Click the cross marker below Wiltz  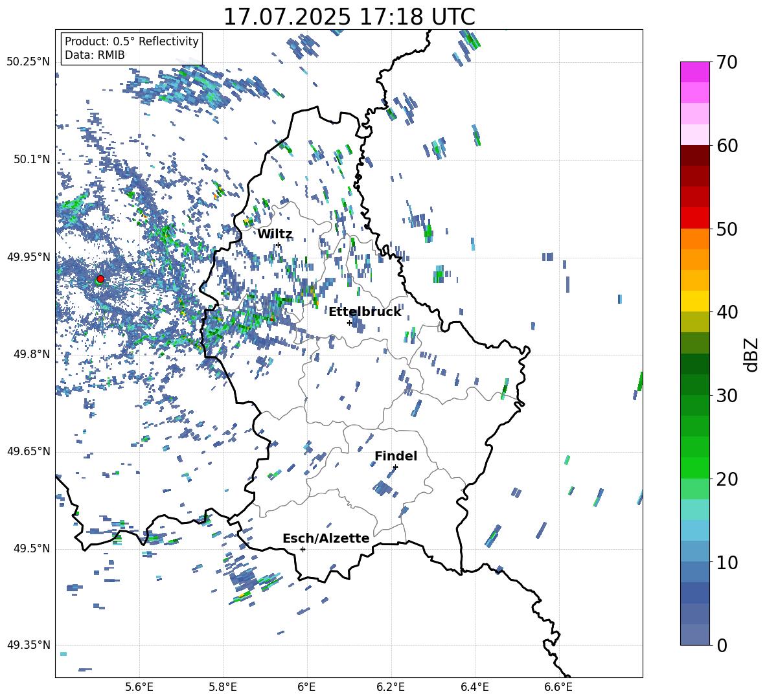[x=279, y=245]
